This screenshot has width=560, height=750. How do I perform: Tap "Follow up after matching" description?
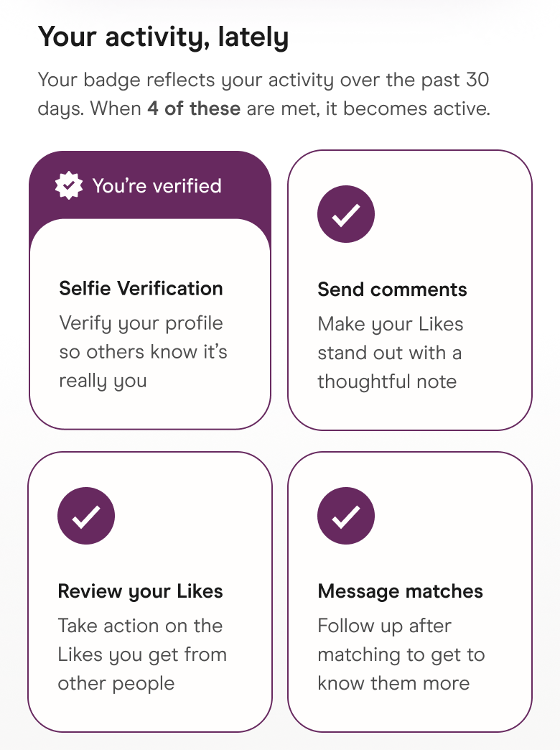tap(401, 654)
